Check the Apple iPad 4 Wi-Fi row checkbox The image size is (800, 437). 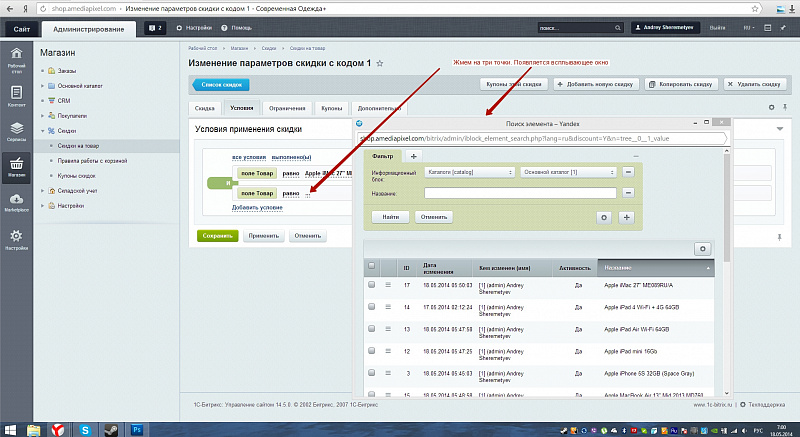point(371,306)
